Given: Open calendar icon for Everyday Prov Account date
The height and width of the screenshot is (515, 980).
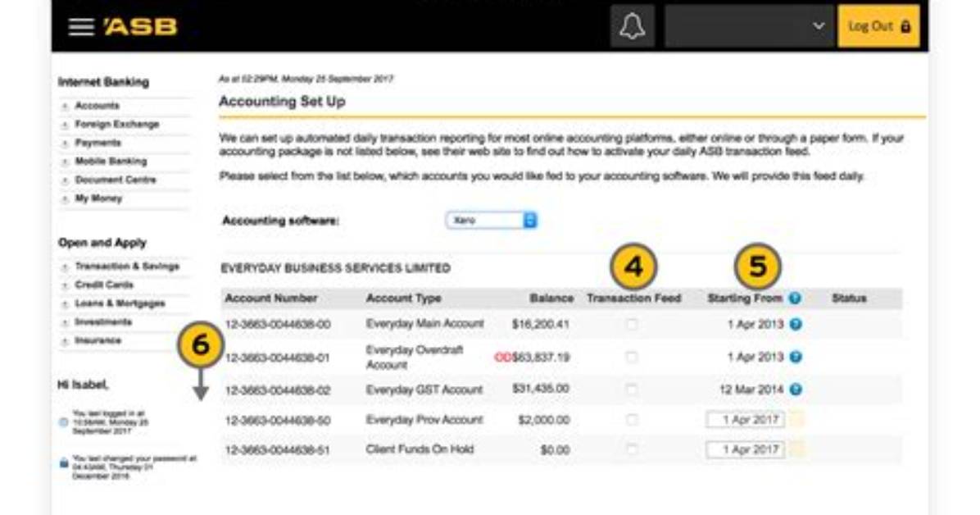Looking at the screenshot, I should click(x=797, y=419).
